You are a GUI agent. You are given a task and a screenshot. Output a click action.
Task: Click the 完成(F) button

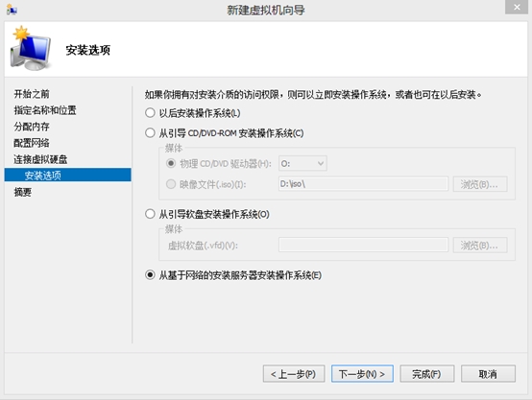426,373
